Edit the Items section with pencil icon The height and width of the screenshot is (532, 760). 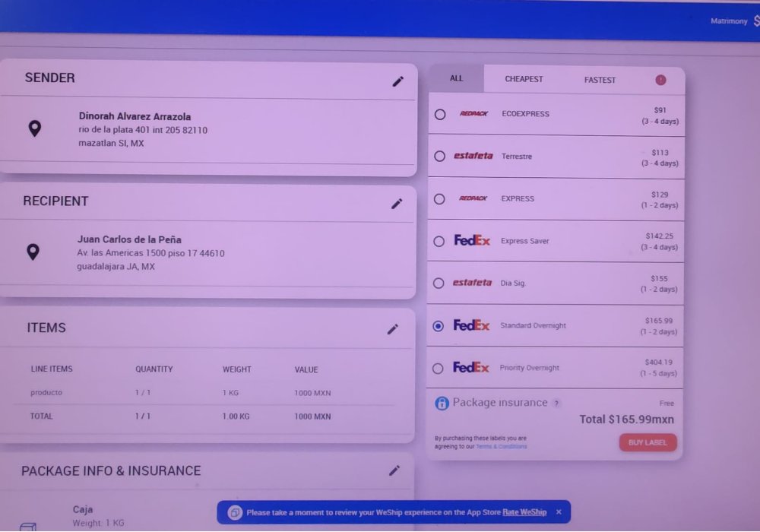coord(393,330)
